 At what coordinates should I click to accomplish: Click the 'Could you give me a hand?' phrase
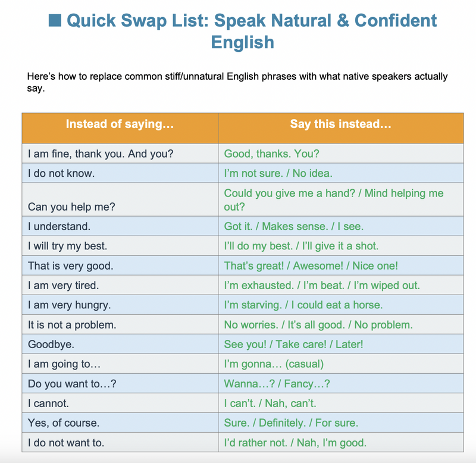tap(289, 193)
